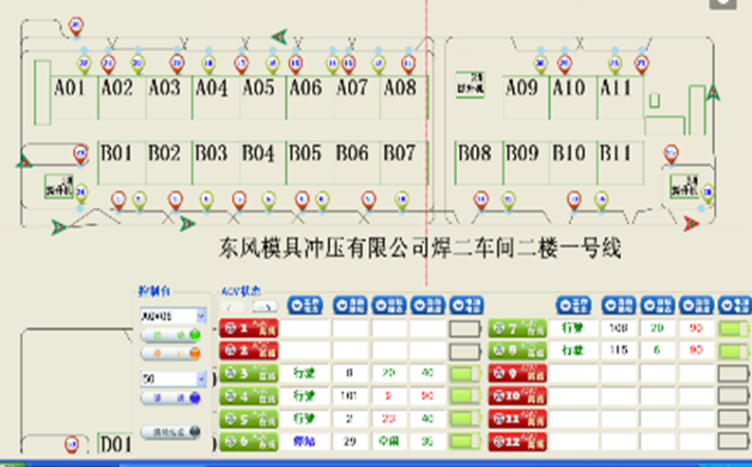
Task: Toggle the green AGV 7 status button
Action: click(518, 328)
